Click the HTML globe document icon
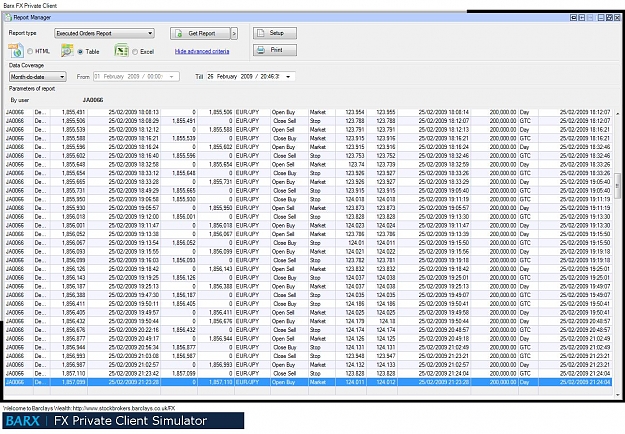 [x=16, y=51]
